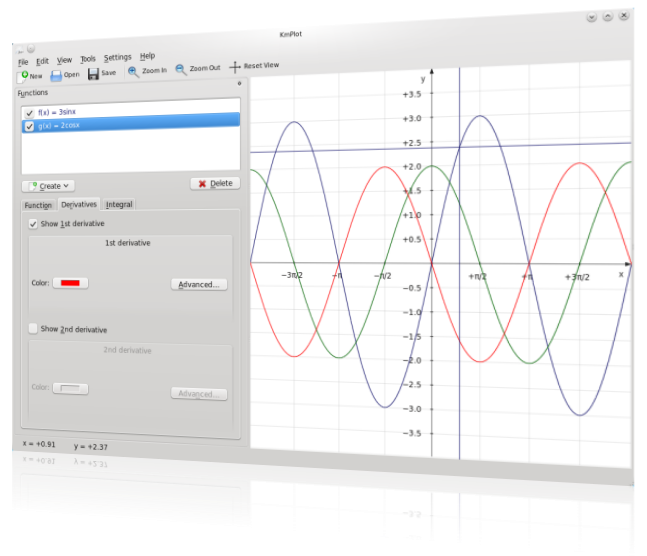Pick the red 1st derivative color swatch

(70, 283)
